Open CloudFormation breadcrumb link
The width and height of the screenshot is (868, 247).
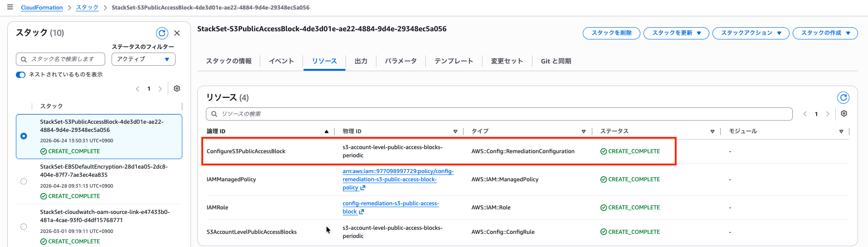tap(42, 8)
